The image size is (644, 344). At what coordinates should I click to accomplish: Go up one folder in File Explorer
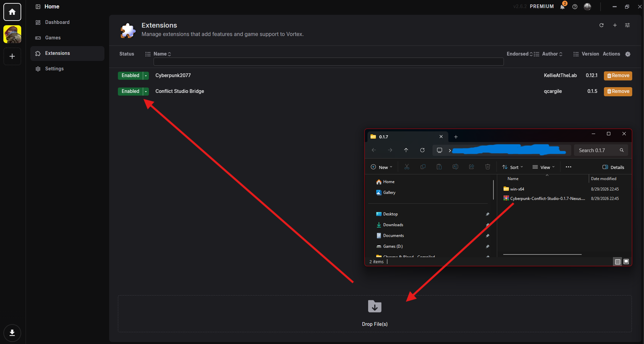coord(406,150)
